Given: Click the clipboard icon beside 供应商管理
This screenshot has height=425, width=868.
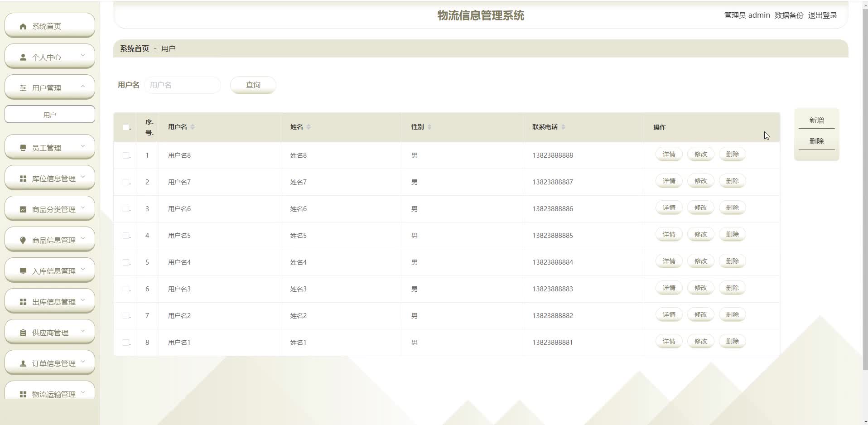Looking at the screenshot, I should (x=23, y=333).
